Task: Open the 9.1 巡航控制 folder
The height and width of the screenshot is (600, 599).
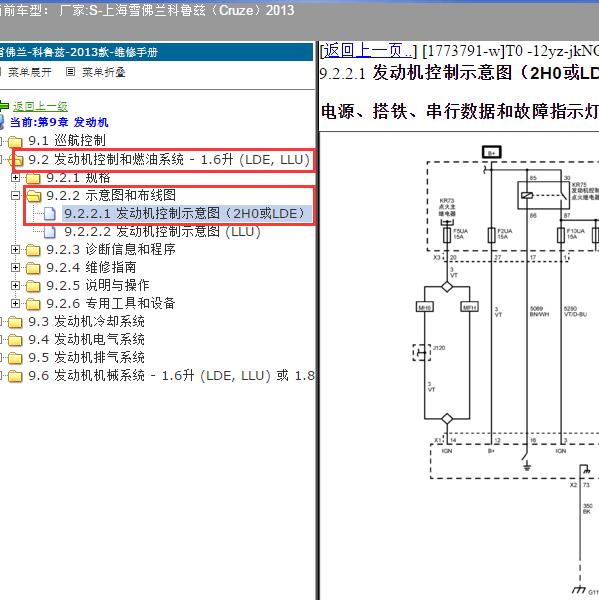Action: (67, 140)
